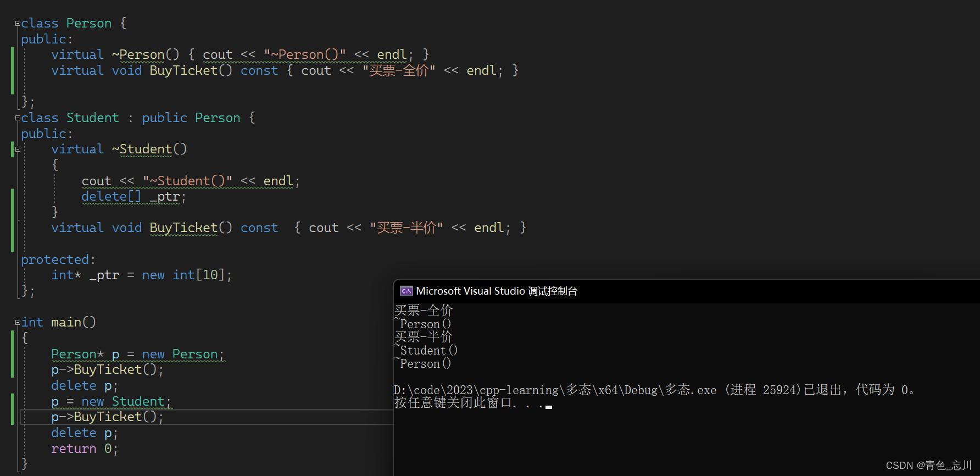Collapse the ~Student destructor block
980x476 pixels.
(18, 150)
